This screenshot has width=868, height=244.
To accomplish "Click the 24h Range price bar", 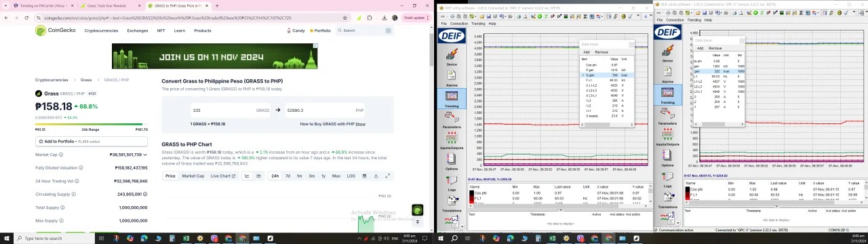I will click(x=91, y=125).
